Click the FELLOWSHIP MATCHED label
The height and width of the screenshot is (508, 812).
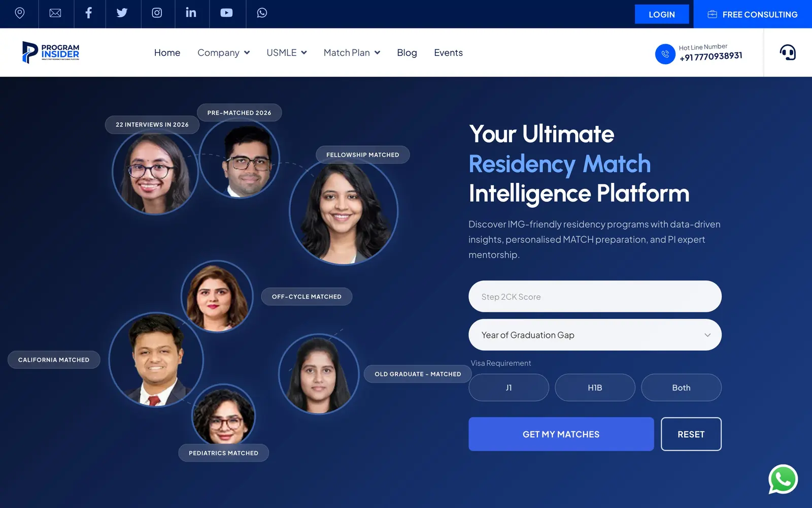(362, 155)
